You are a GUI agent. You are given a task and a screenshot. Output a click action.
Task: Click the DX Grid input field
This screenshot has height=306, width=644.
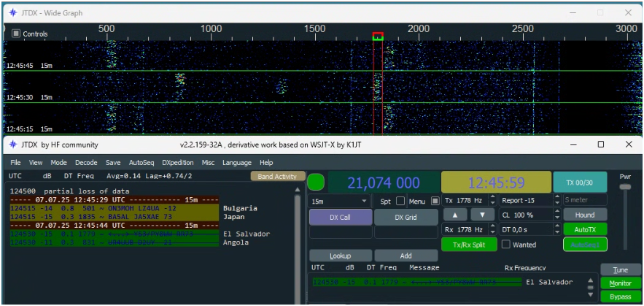(x=406, y=232)
